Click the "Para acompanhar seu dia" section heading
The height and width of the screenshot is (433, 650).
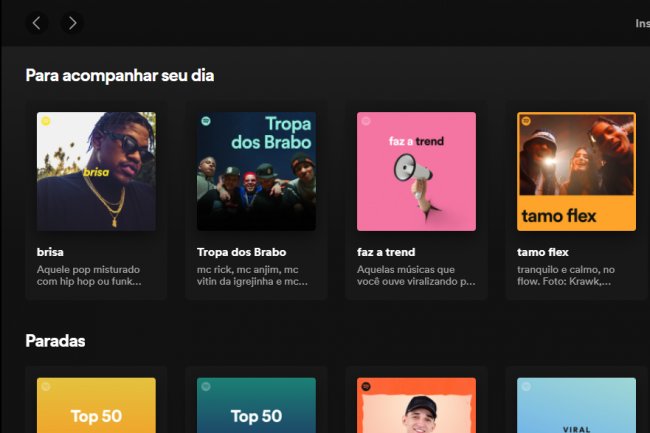tap(119, 75)
